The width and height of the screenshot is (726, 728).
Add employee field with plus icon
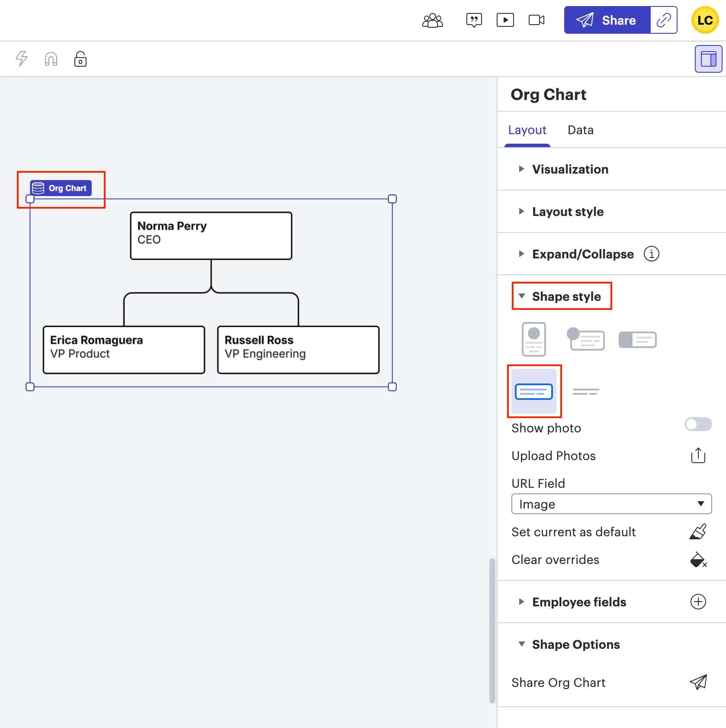698,602
